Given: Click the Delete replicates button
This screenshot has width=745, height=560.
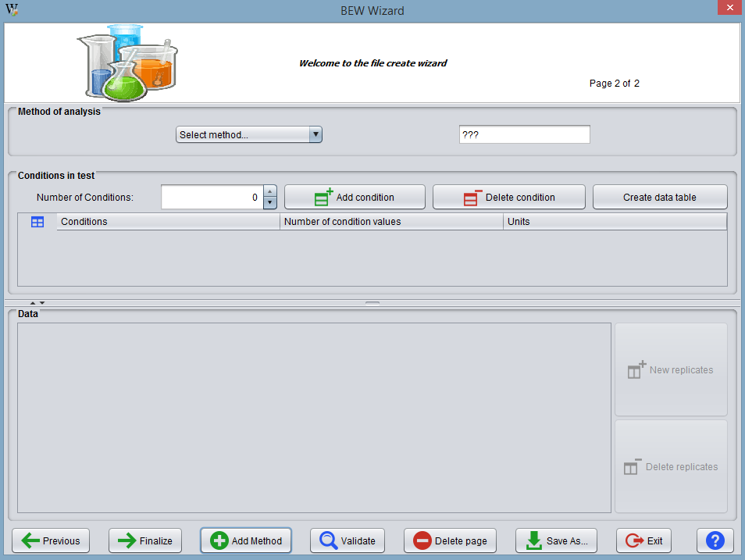Looking at the screenshot, I should [671, 467].
